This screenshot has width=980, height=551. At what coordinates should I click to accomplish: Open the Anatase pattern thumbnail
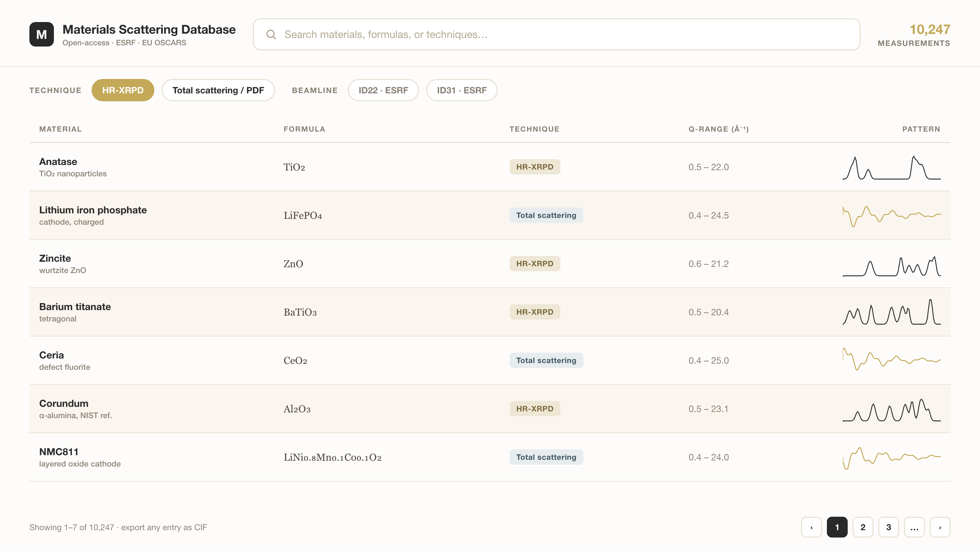tap(892, 167)
